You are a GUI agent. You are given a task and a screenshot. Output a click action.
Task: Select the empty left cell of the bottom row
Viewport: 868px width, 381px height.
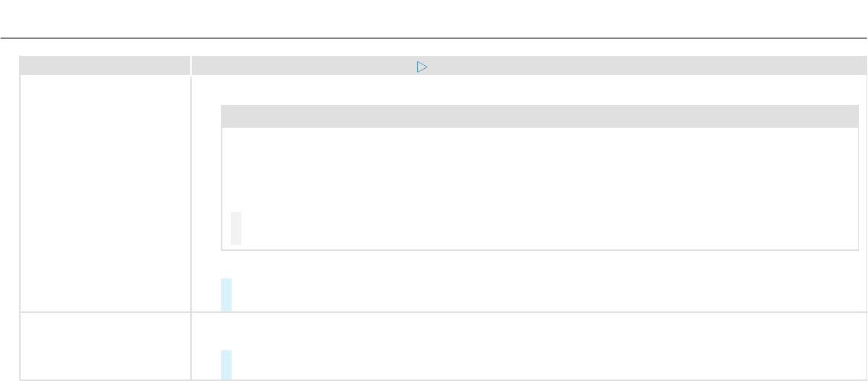tap(105, 346)
